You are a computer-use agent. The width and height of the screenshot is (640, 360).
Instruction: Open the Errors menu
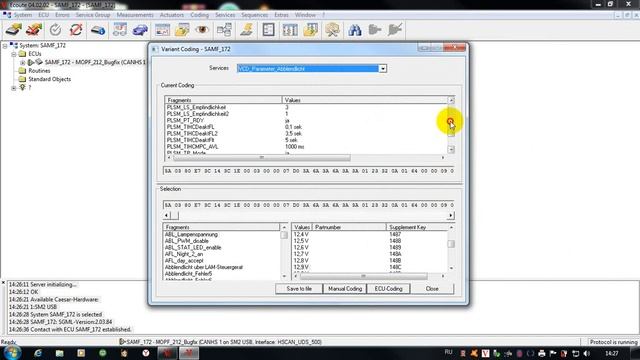62,15
